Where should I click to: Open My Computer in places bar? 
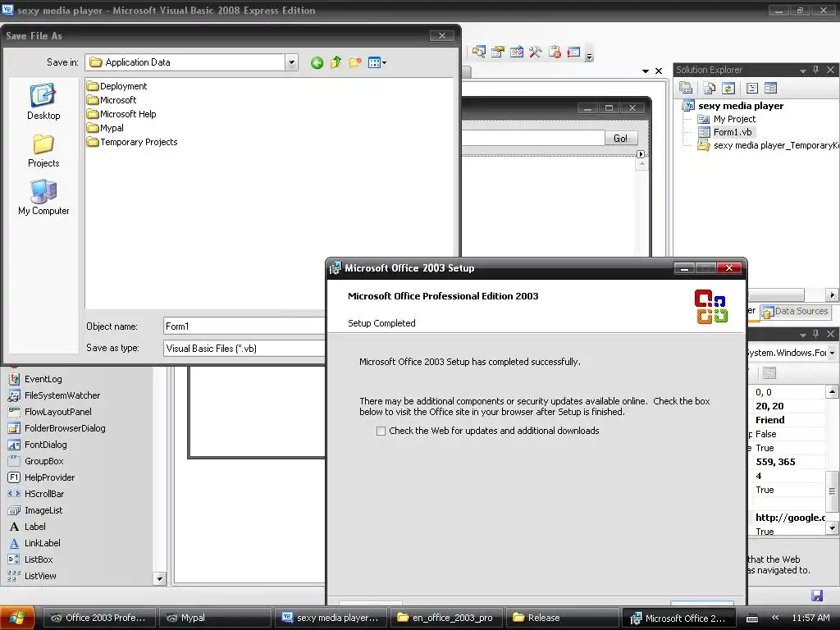43,197
